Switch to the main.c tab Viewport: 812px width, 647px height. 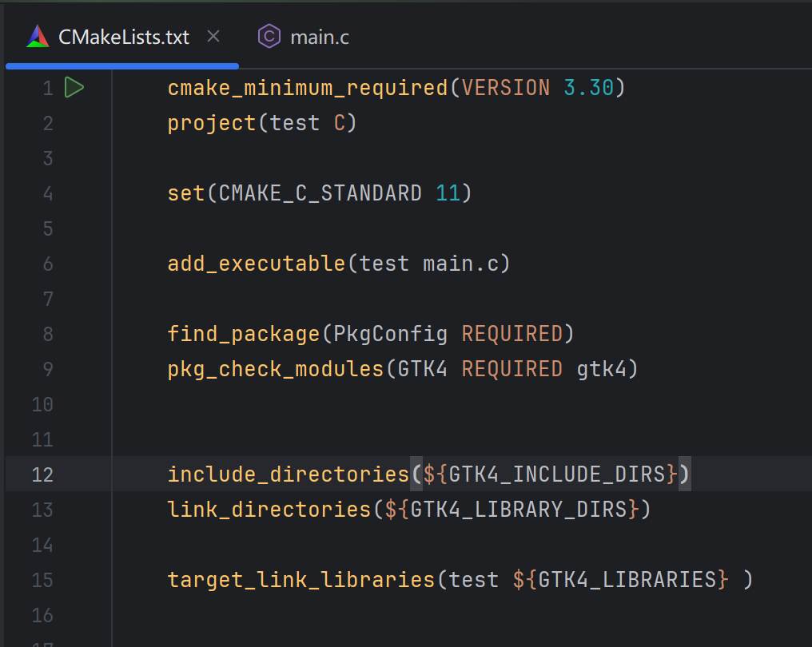click(x=319, y=38)
